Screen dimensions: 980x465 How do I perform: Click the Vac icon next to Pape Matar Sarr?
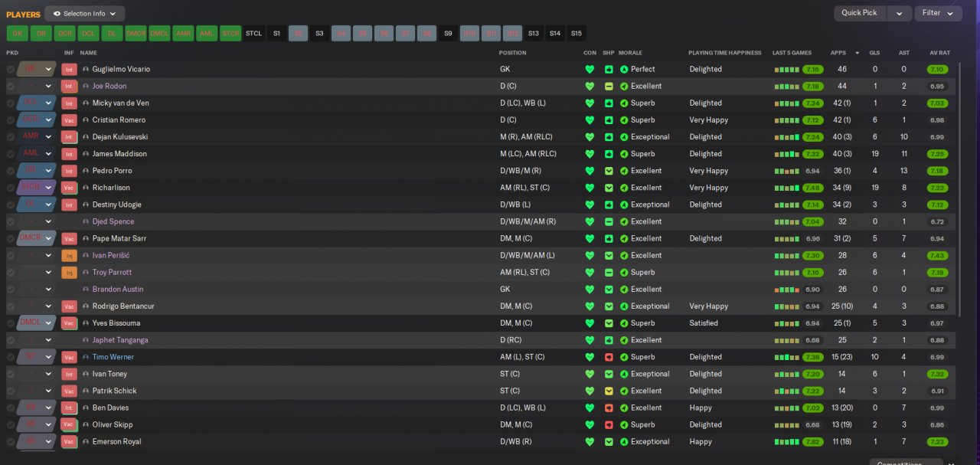69,238
